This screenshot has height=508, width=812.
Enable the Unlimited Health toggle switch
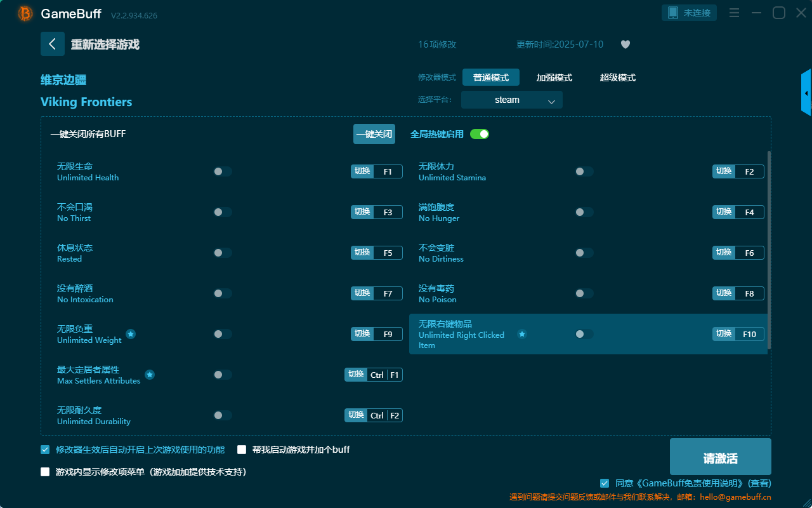coord(223,171)
